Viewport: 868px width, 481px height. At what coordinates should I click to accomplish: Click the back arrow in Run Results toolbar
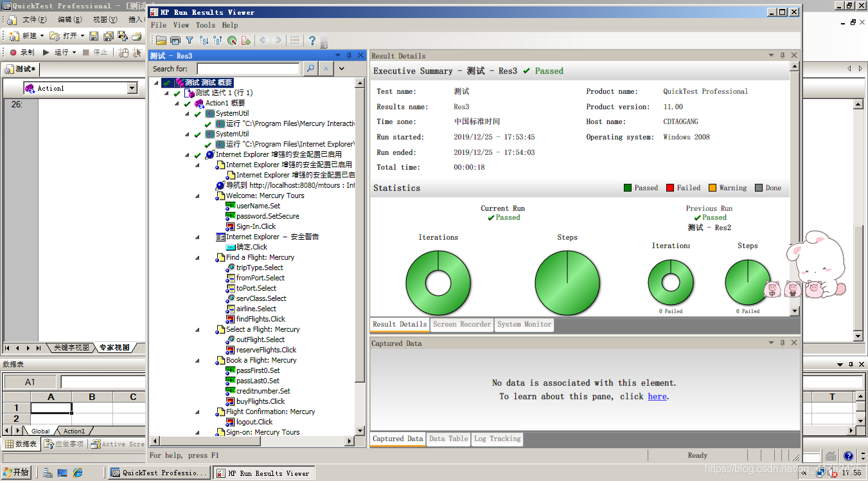click(x=263, y=41)
